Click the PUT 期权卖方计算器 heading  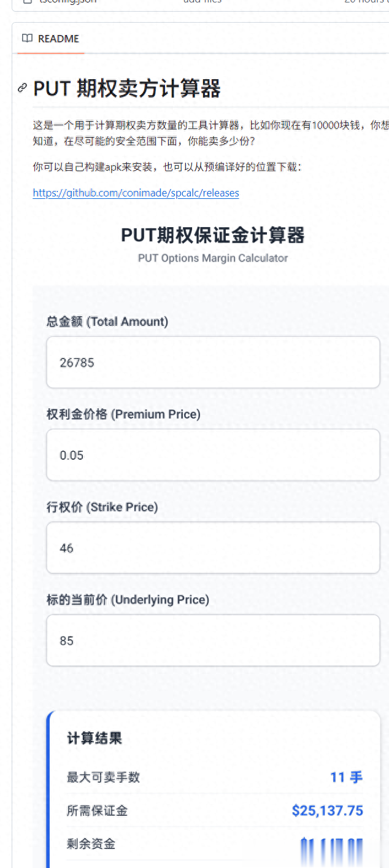pyautogui.click(x=127, y=88)
